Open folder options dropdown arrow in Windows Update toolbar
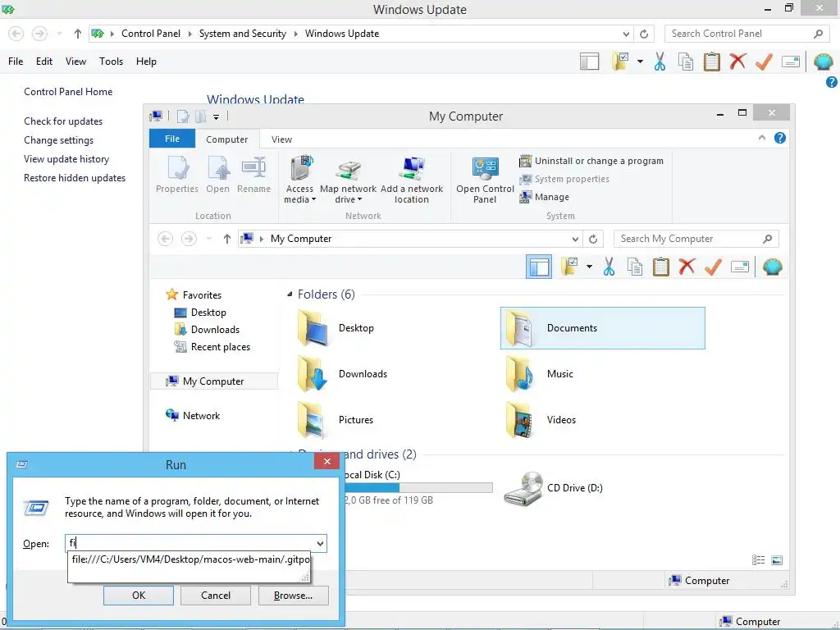 coord(640,62)
